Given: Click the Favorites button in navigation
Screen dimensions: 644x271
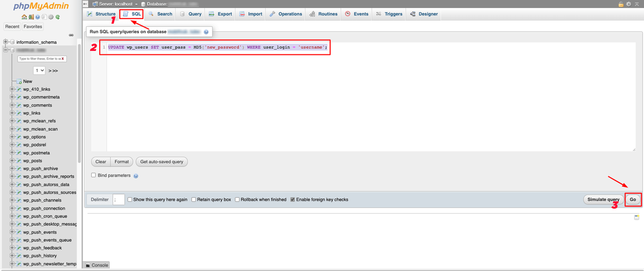Looking at the screenshot, I should pyautogui.click(x=33, y=27).
